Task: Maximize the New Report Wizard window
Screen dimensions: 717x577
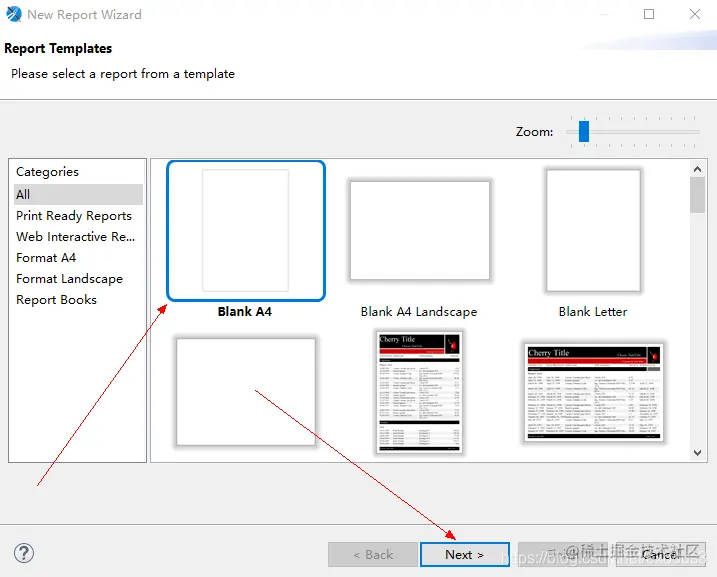Action: pos(649,14)
